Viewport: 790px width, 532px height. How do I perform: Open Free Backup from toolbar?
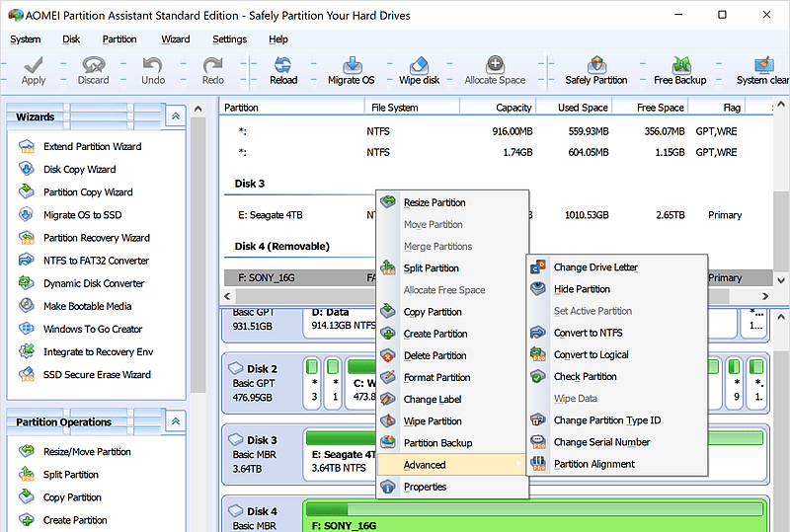(680, 70)
